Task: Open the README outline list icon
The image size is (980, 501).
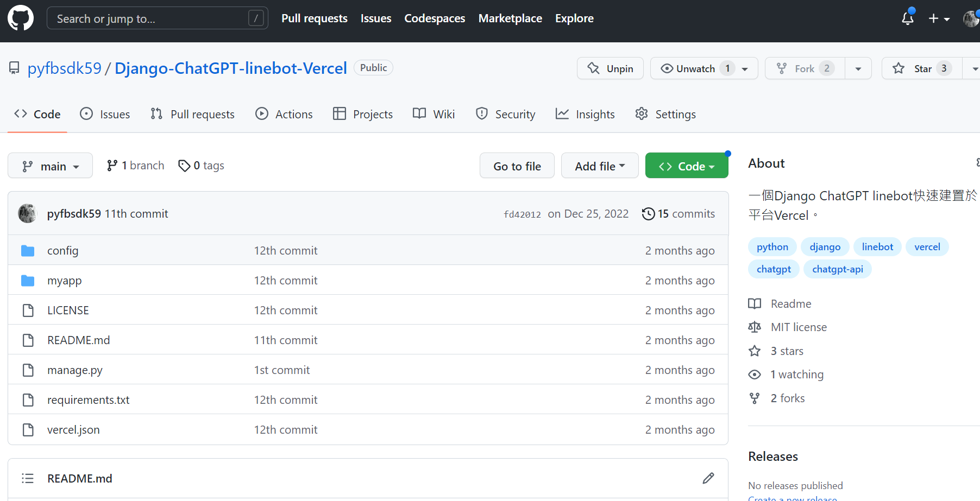Action: pyautogui.click(x=28, y=478)
